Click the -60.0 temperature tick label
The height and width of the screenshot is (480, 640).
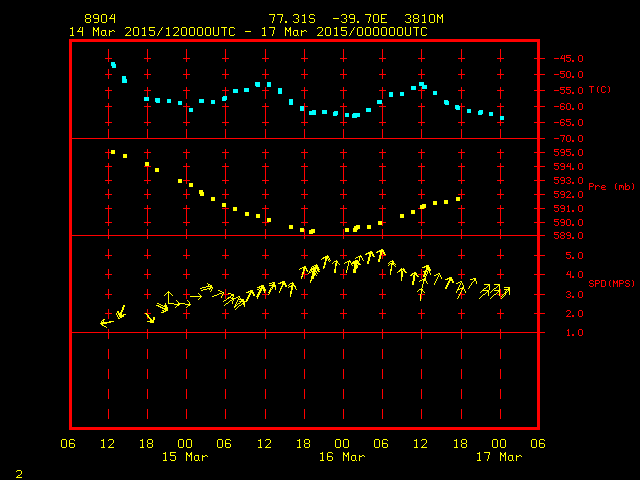(x=568, y=107)
